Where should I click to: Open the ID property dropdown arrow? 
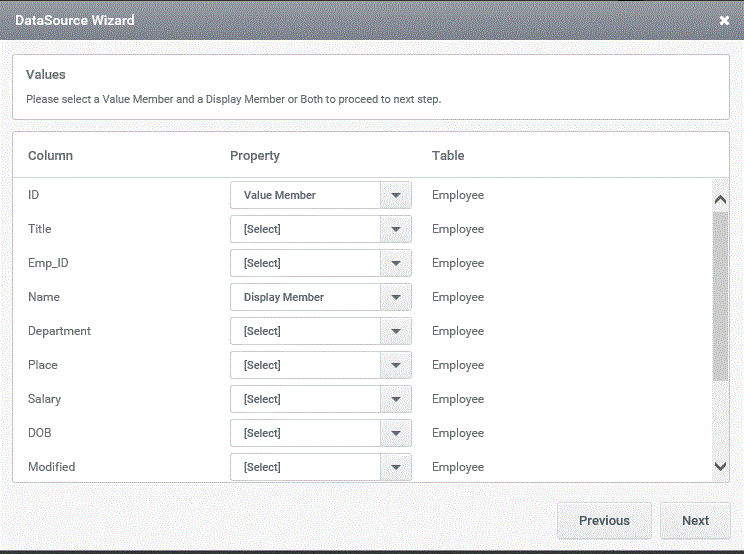396,195
